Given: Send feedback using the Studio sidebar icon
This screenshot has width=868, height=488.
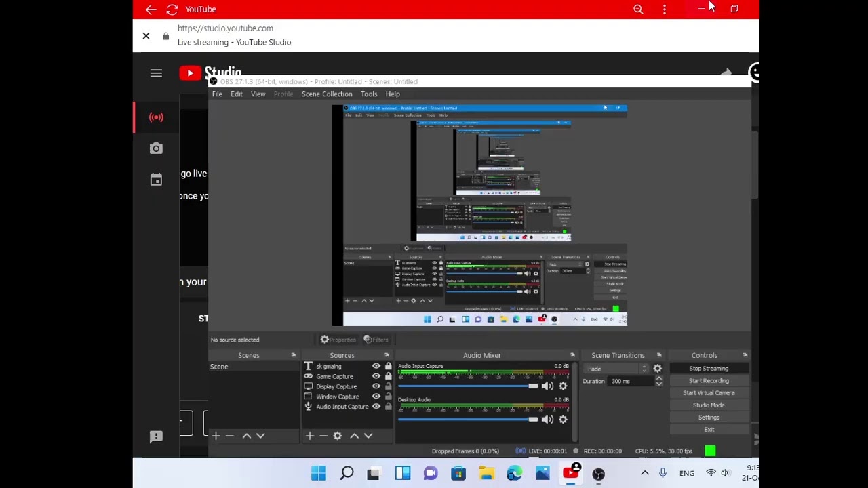Looking at the screenshot, I should click(x=156, y=436).
